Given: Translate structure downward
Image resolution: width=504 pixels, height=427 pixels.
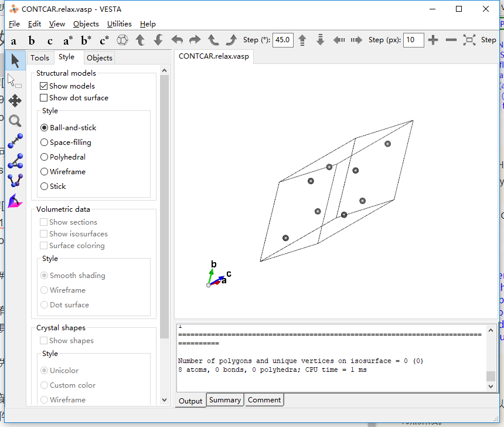Looking at the screenshot, I should tap(320, 40).
